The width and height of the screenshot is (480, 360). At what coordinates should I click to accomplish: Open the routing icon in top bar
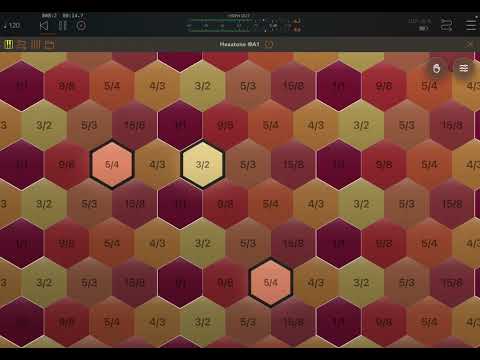coord(446,25)
